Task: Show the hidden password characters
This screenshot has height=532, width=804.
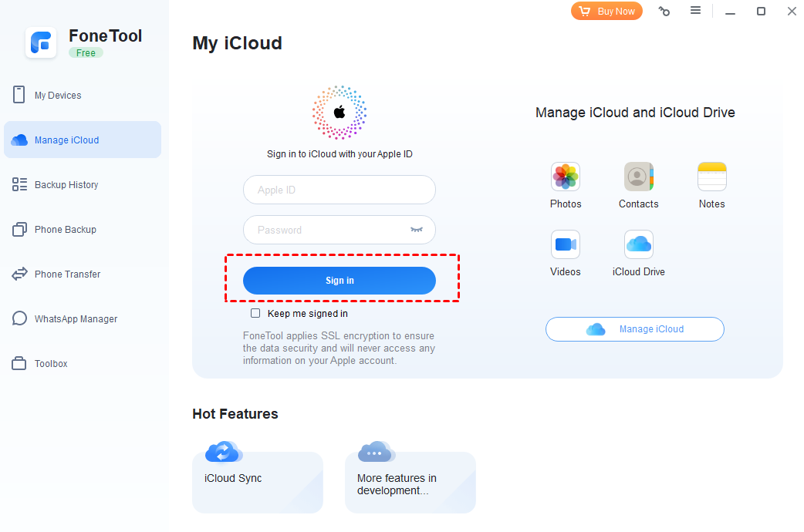Action: tap(417, 230)
